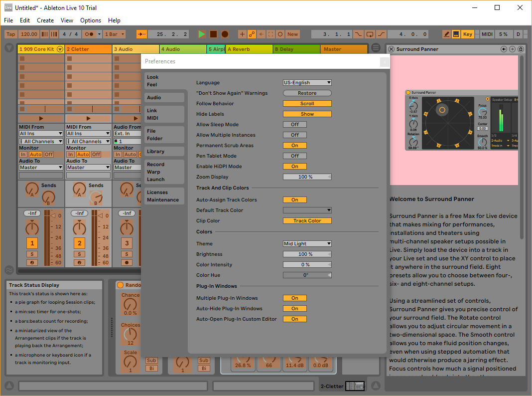Click the 909 Core Kit track unfold icon
This screenshot has height=396, width=532.
pyautogui.click(x=60, y=49)
